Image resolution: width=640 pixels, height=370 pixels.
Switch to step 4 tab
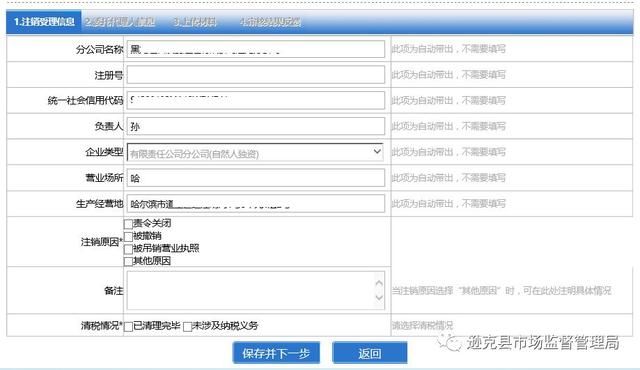click(270, 22)
